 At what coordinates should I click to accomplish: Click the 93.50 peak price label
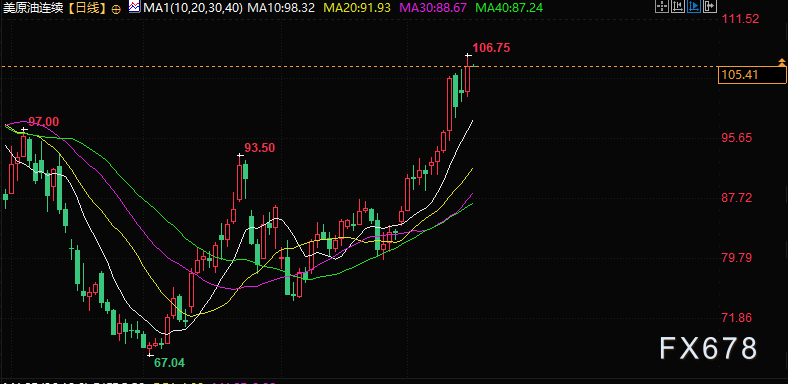(x=260, y=148)
